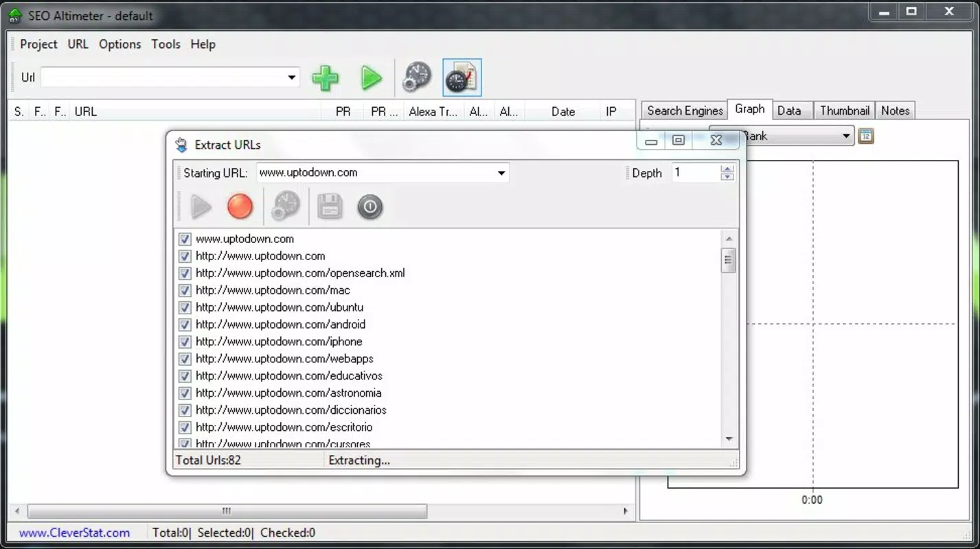Toggle the uptodown.com/webapps checkbox

[185, 359]
